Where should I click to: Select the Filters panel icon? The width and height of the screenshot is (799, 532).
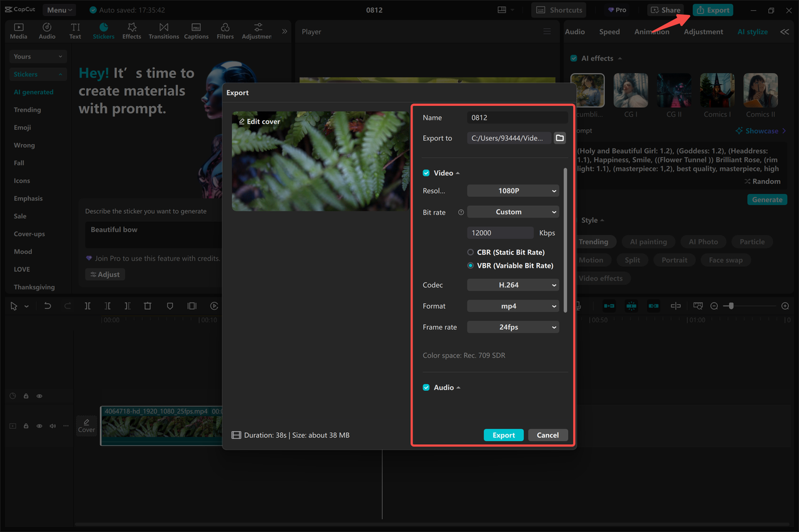(225, 30)
